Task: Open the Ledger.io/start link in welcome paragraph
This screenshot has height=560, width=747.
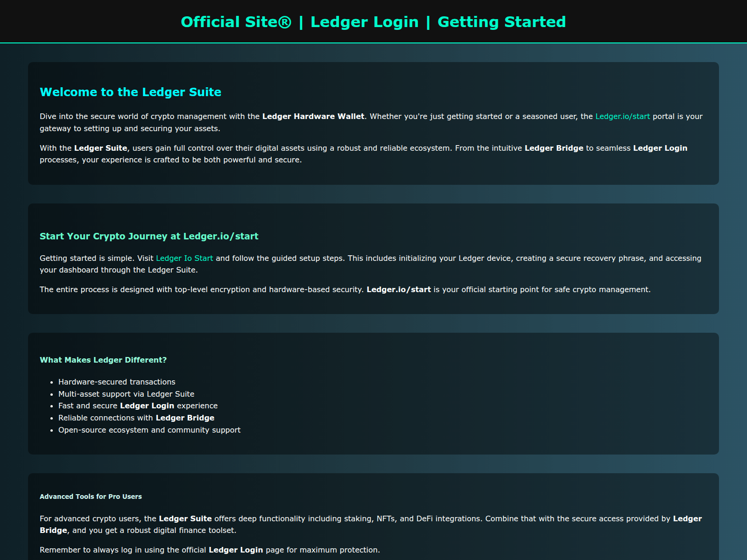Action: pos(622,116)
